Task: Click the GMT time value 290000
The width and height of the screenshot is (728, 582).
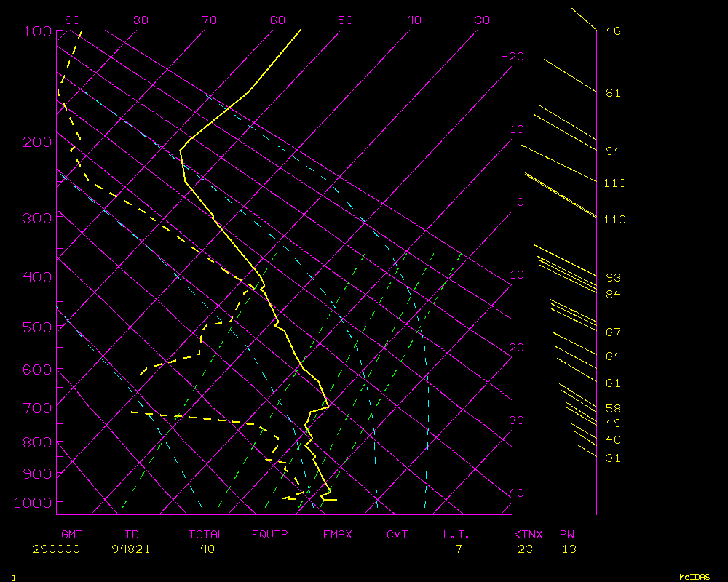Action: [56, 549]
